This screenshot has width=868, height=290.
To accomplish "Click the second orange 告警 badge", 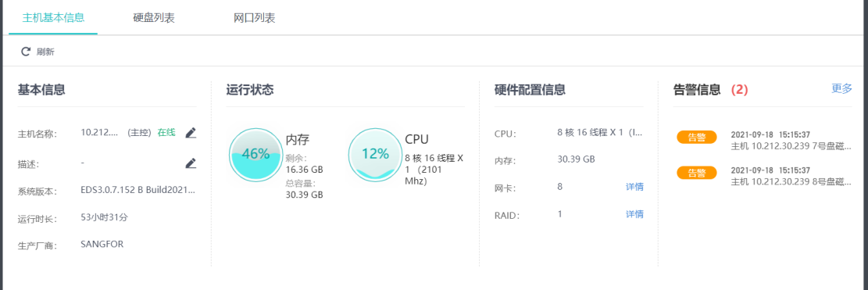I will (696, 173).
